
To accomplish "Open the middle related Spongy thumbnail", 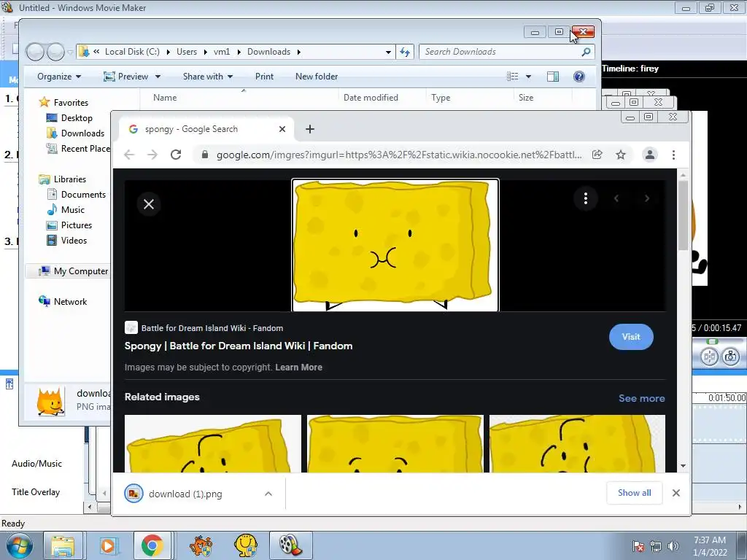I will [395, 443].
